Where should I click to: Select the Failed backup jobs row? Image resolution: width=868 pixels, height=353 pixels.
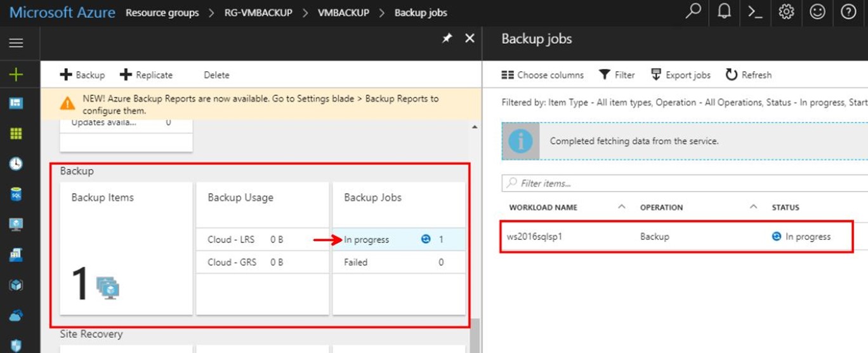[398, 262]
